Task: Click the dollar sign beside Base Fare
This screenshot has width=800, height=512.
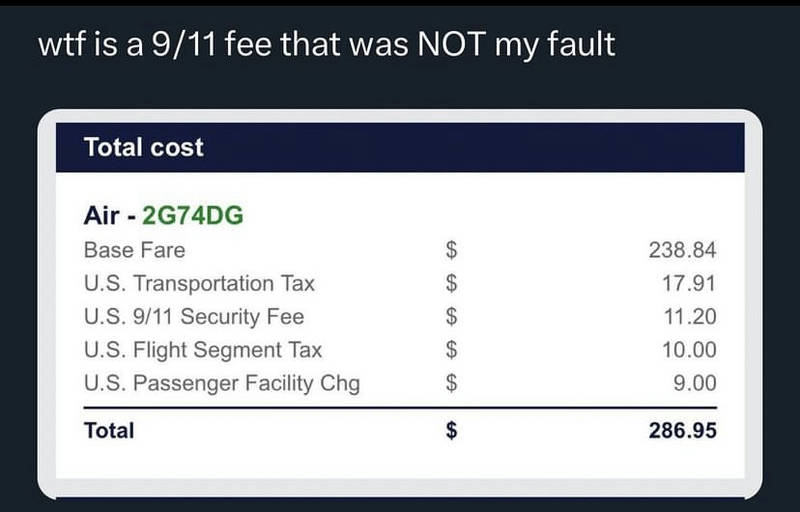Action: tap(452, 250)
